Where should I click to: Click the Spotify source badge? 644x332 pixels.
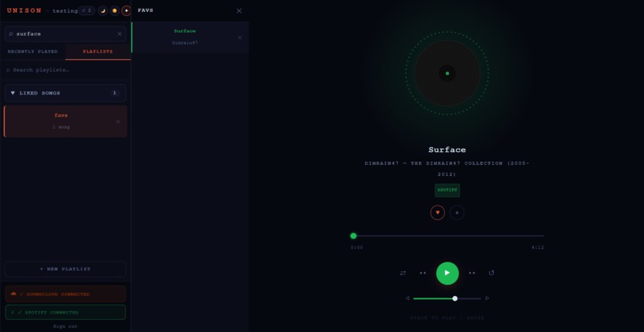point(447,190)
